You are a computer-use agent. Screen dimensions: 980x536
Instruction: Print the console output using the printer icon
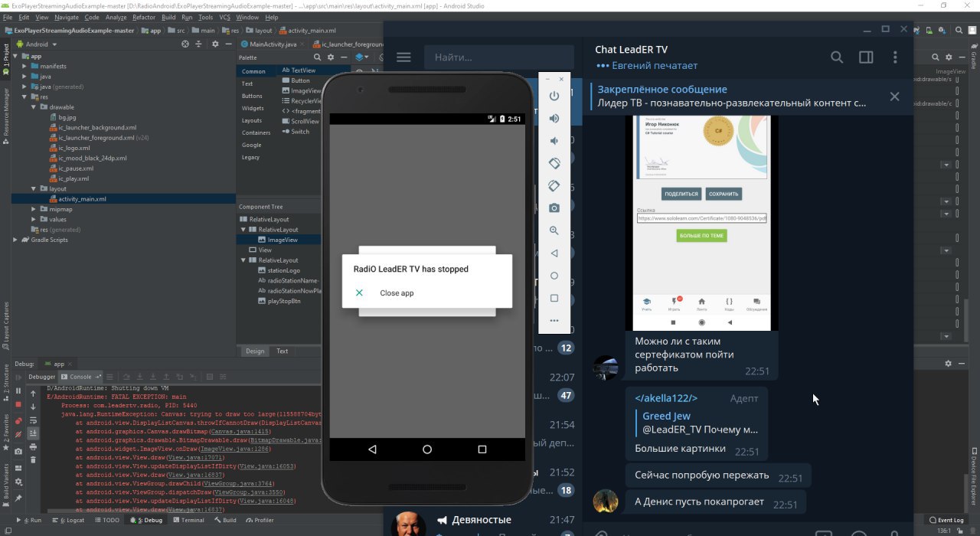click(33, 446)
